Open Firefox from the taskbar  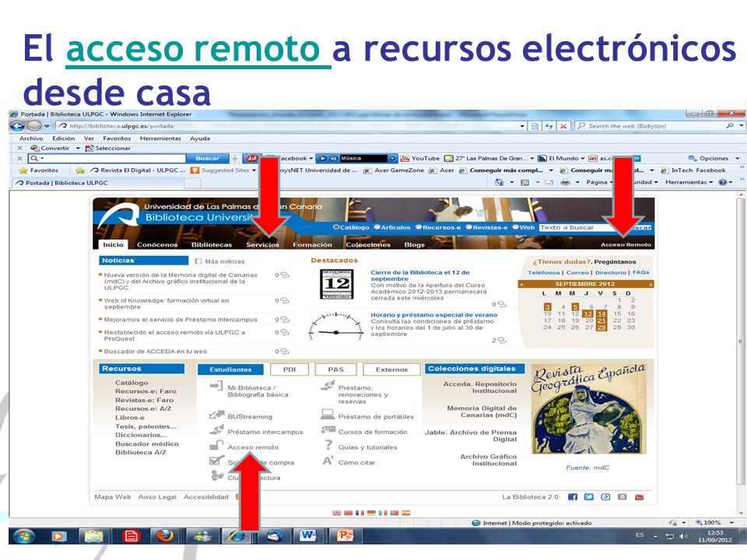pyautogui.click(x=164, y=536)
